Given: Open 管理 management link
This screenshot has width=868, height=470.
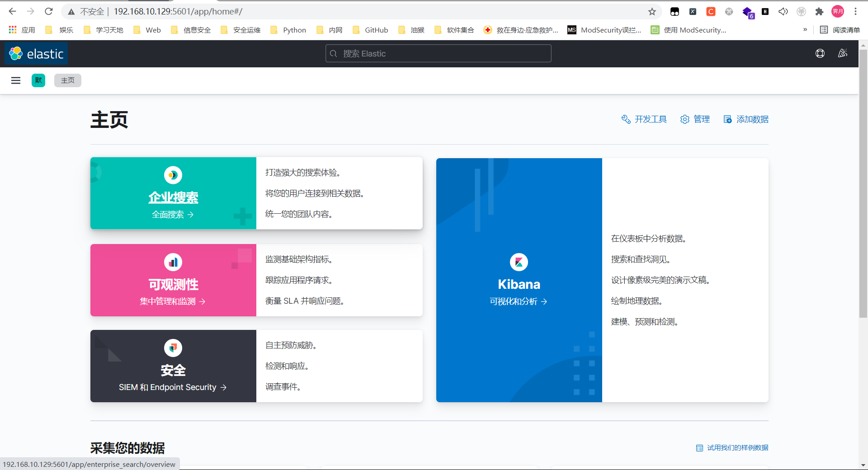Looking at the screenshot, I should pos(695,119).
